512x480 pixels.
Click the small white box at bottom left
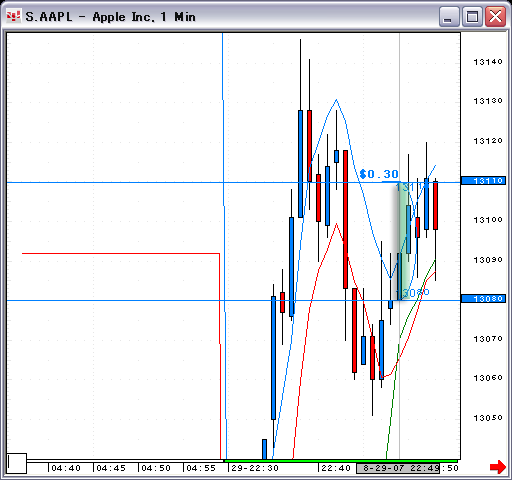click(17, 463)
